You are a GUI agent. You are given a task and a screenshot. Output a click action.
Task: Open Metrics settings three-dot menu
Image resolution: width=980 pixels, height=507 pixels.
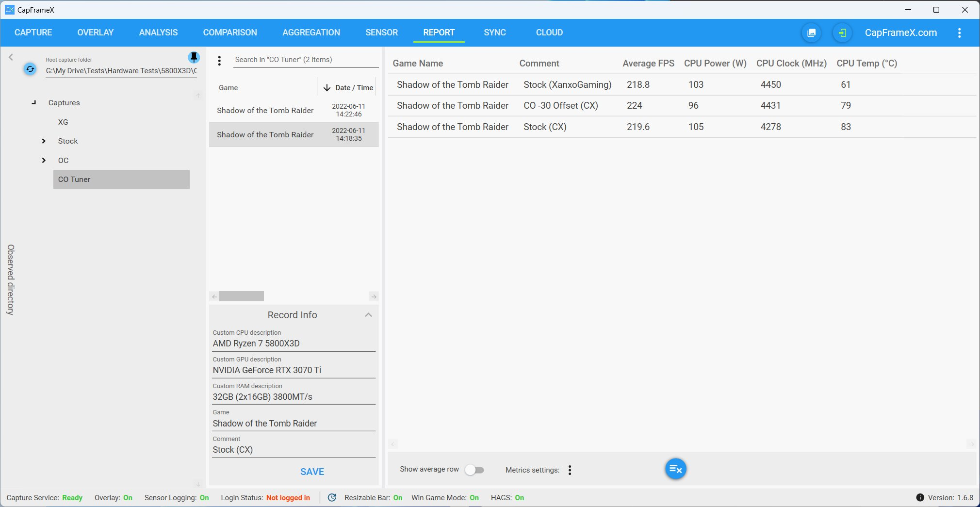[570, 470]
